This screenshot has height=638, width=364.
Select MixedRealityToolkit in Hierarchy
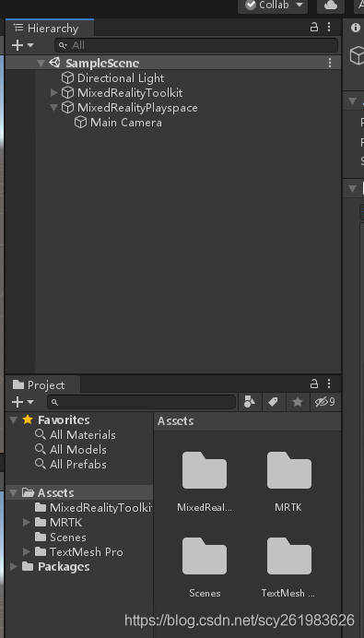[130, 93]
